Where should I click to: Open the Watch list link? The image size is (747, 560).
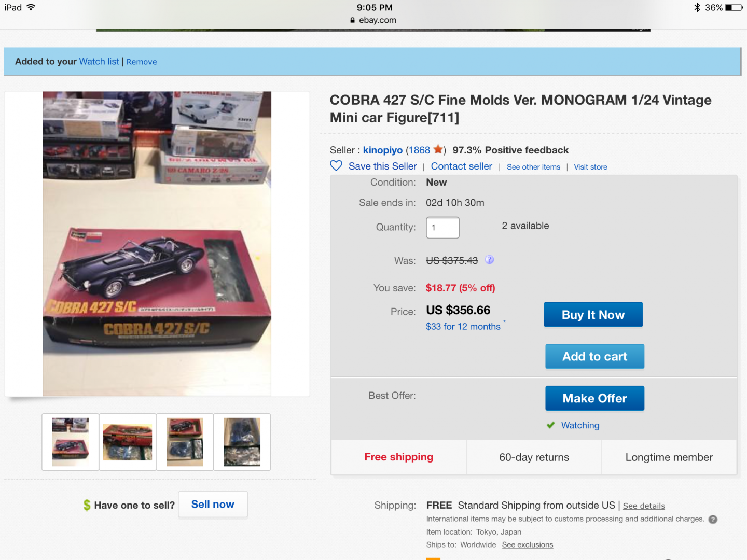click(x=99, y=61)
